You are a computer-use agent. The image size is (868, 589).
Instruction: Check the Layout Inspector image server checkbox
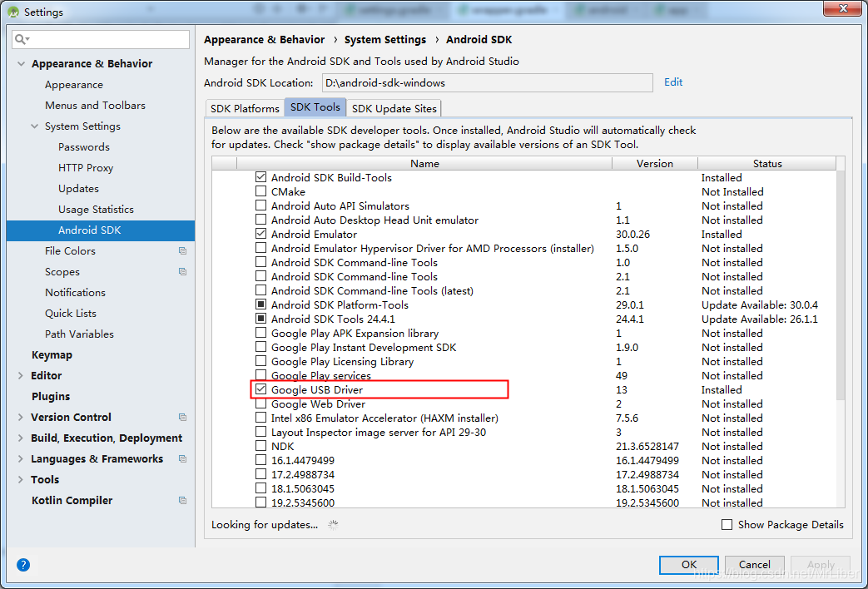click(x=260, y=432)
